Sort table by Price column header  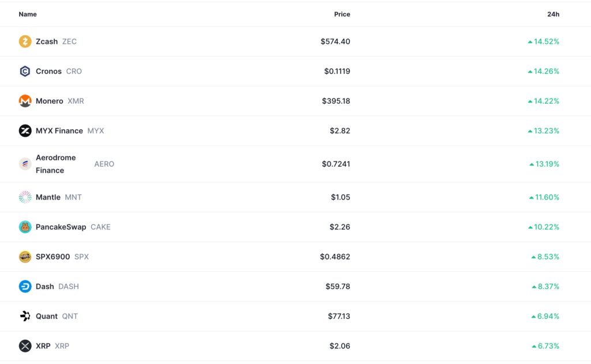coord(342,14)
